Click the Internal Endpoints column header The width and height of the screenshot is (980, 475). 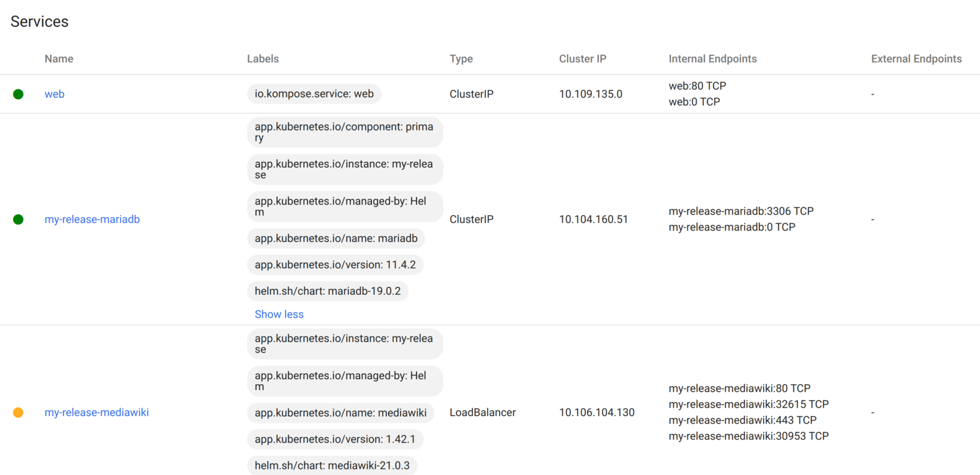tap(712, 59)
